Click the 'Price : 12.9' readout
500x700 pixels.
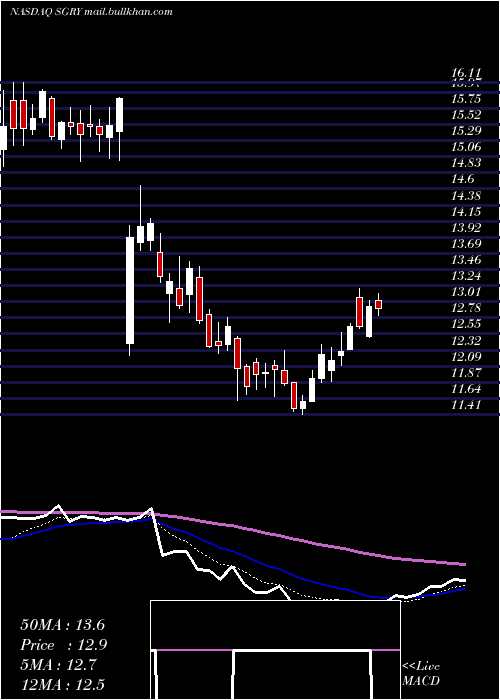click(x=63, y=645)
